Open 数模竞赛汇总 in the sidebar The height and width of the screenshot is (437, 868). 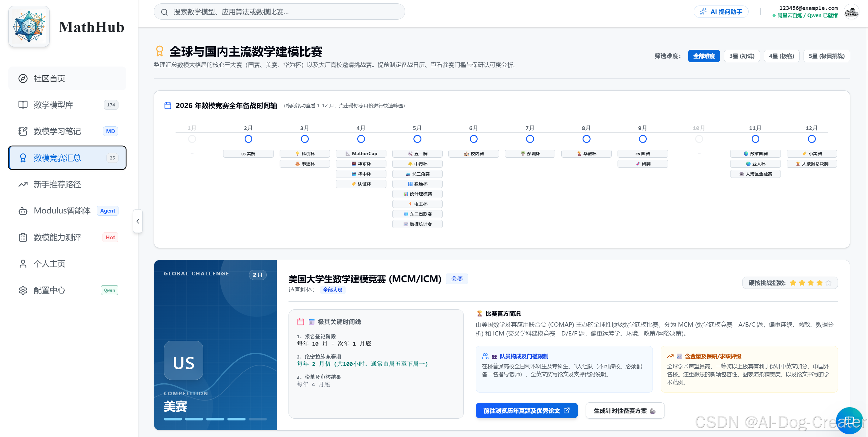[x=68, y=158]
